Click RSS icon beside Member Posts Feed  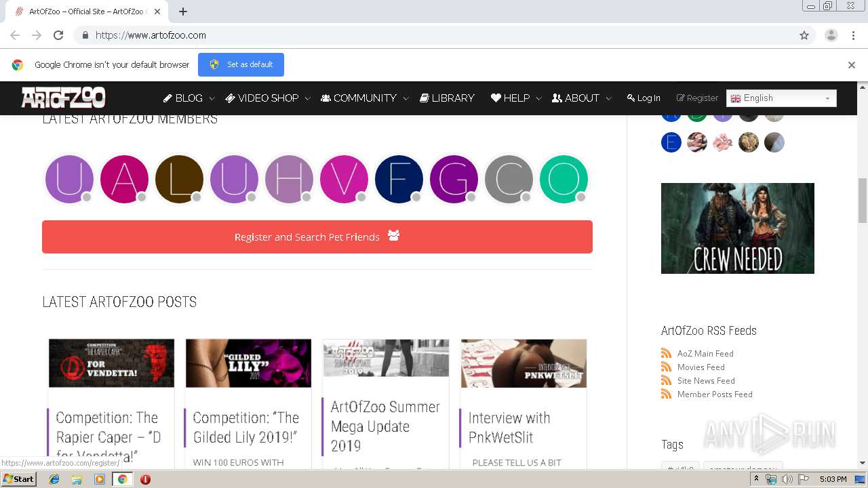pyautogui.click(x=666, y=394)
